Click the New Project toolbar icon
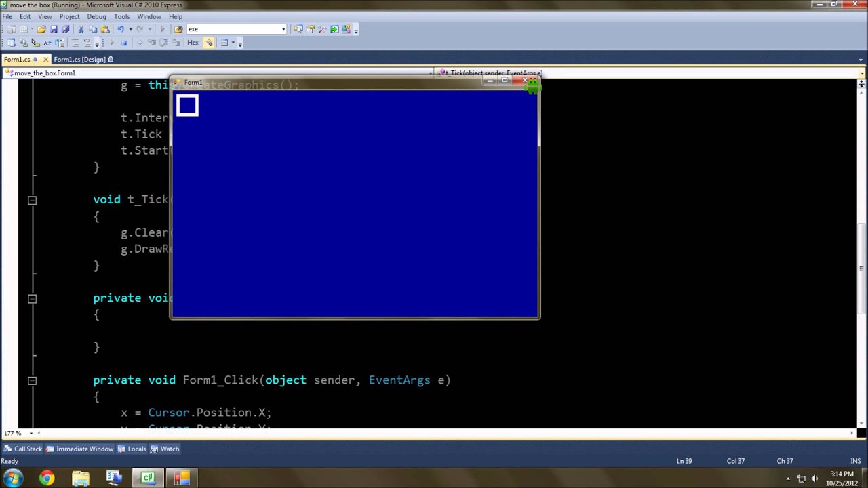This screenshot has width=868, height=488. point(12,29)
